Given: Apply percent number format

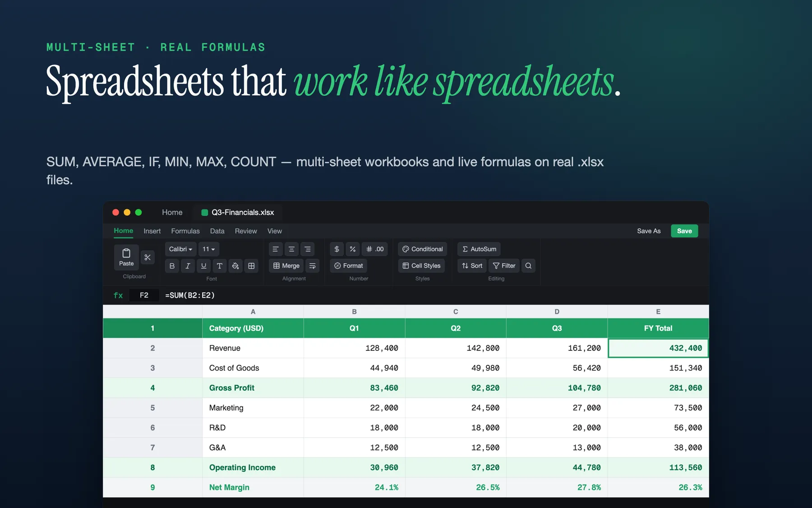Looking at the screenshot, I should coord(353,249).
